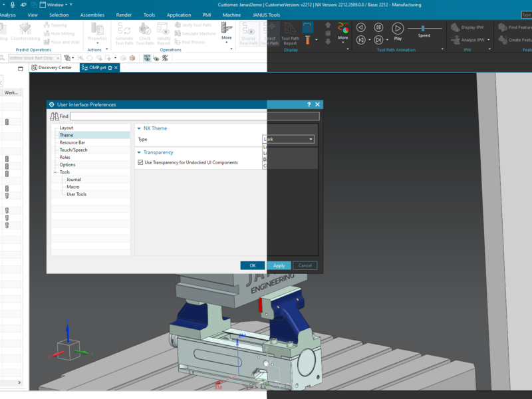The height and width of the screenshot is (399, 532).
Task: Open Display group's colorful More gallery
Action: 343,31
